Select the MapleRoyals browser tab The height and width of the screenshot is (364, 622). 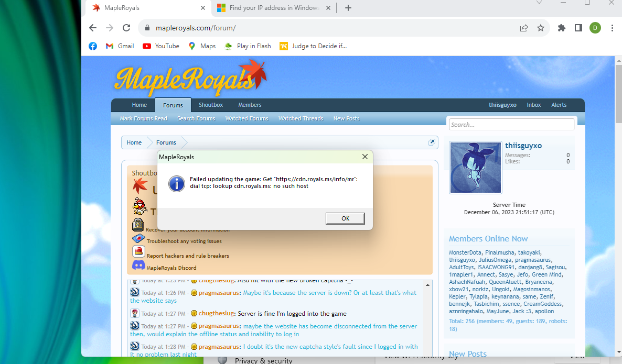[148, 8]
